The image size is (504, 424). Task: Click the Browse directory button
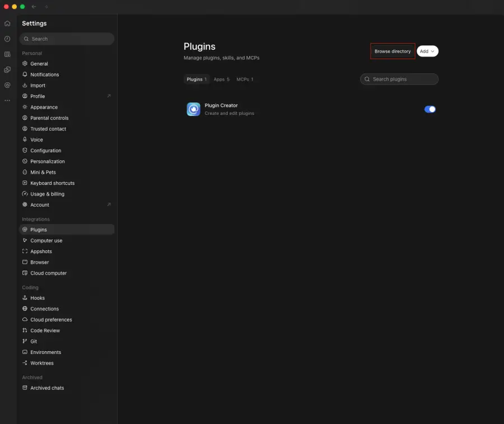click(x=393, y=51)
